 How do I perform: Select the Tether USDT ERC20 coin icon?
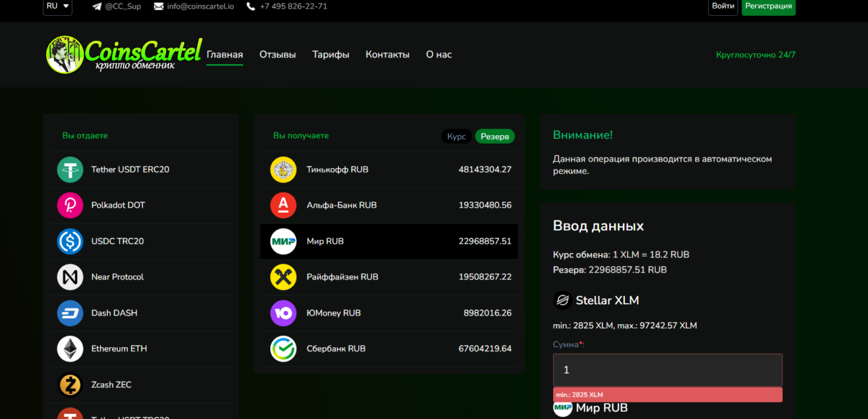[x=70, y=169]
